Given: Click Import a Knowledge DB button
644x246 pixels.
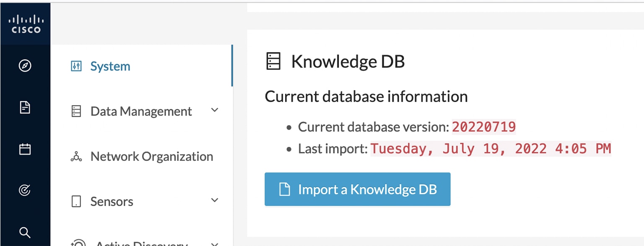Looking at the screenshot, I should [358, 189].
